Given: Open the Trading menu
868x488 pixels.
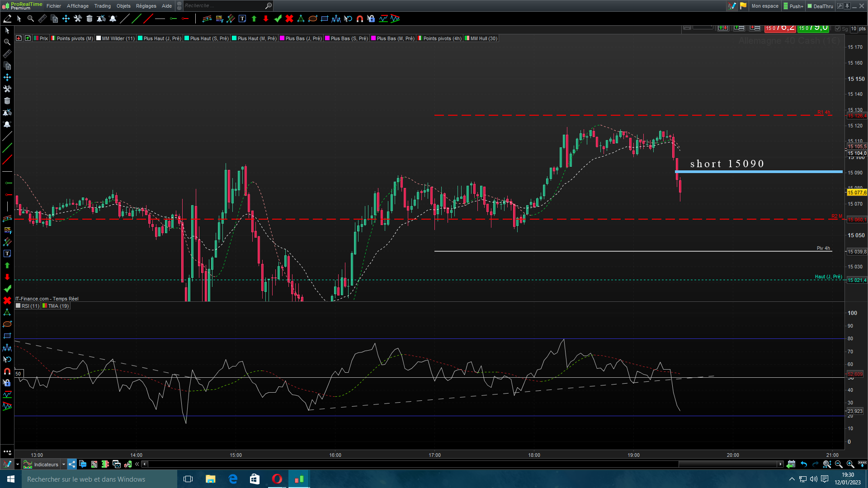Looking at the screenshot, I should (x=102, y=6).
